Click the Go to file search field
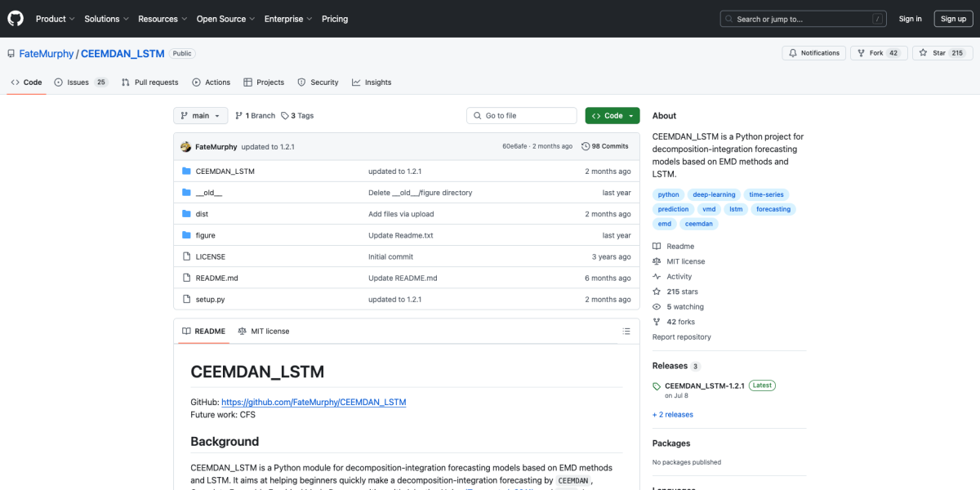This screenshot has width=980, height=490. click(521, 115)
